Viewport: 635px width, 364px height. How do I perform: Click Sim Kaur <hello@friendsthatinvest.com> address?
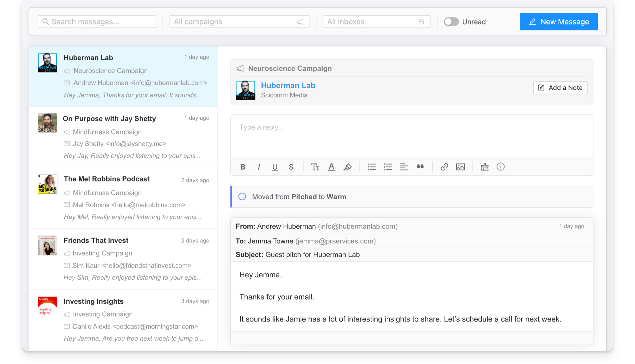(132, 266)
